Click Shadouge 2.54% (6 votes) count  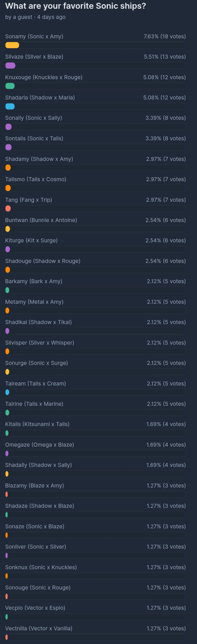click(x=166, y=261)
